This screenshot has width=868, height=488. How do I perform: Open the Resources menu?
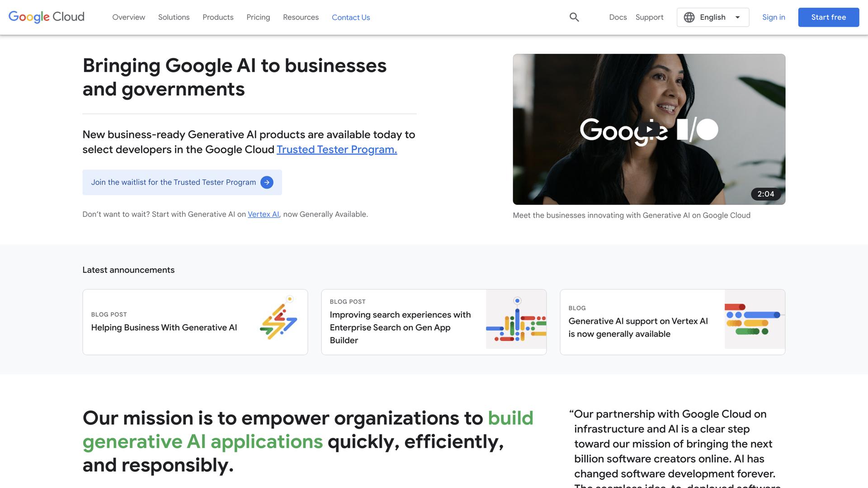point(301,17)
